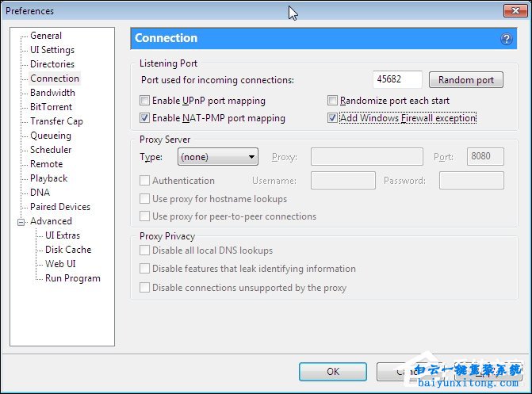Toggle Randomize port each start

coord(333,101)
